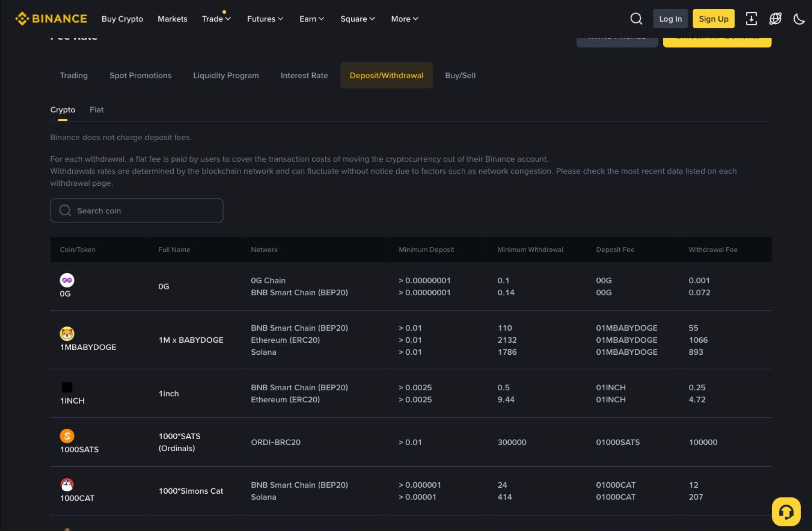Viewport: 812px width, 531px height.
Task: Click the Coin/Token column header
Action: pos(78,249)
